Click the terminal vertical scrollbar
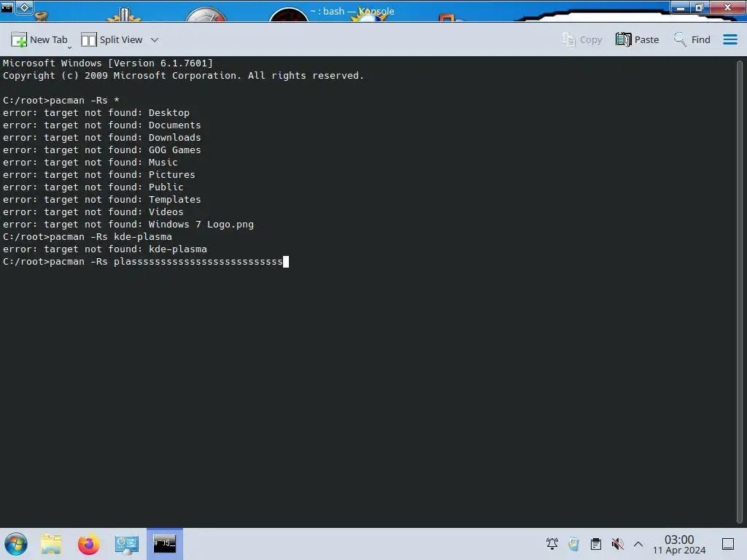This screenshot has height=560, width=747. click(x=740, y=292)
